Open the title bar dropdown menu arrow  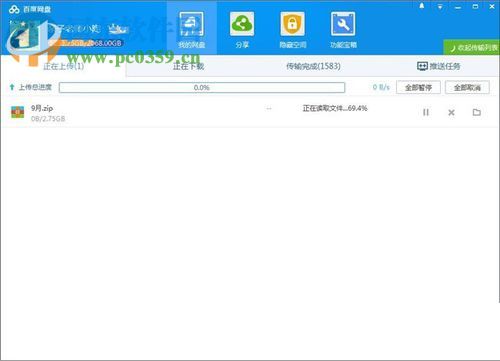tap(440, 7)
